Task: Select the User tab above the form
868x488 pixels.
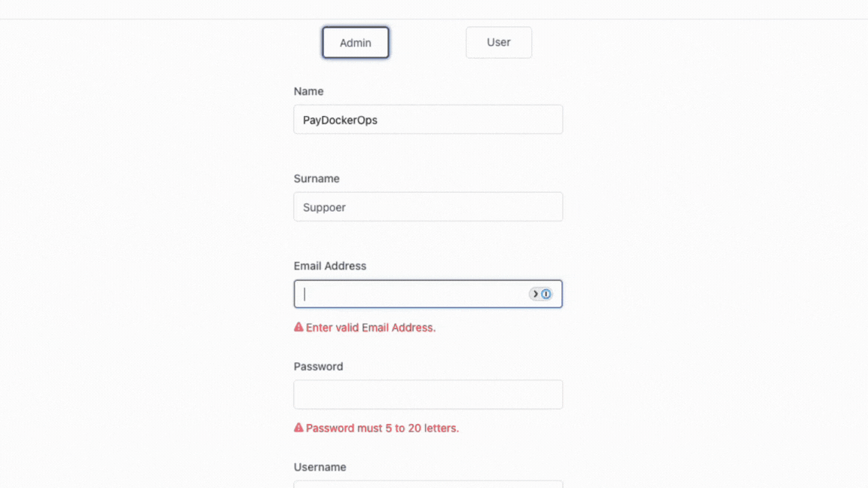Action: [499, 42]
